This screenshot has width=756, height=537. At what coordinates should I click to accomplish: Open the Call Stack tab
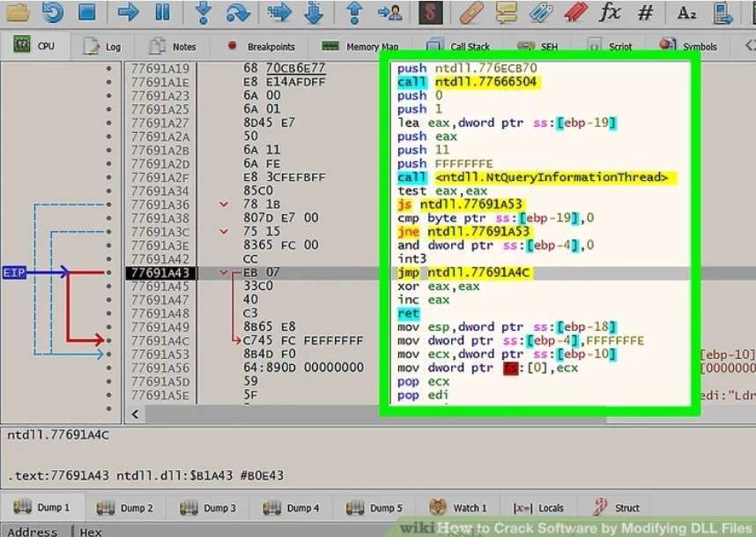pos(458,47)
